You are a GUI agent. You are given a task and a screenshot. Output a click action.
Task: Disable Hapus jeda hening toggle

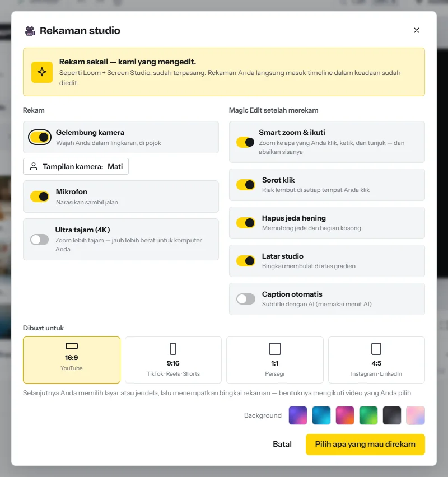(246, 223)
